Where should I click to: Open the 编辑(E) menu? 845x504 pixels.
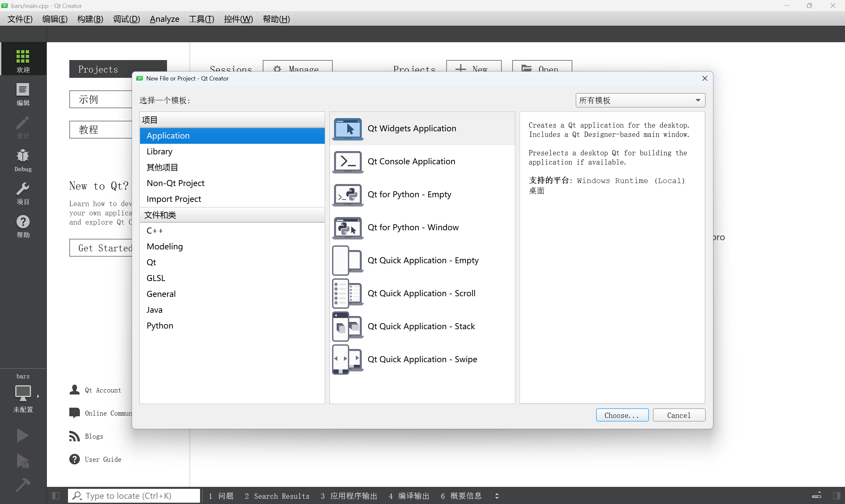(55, 19)
